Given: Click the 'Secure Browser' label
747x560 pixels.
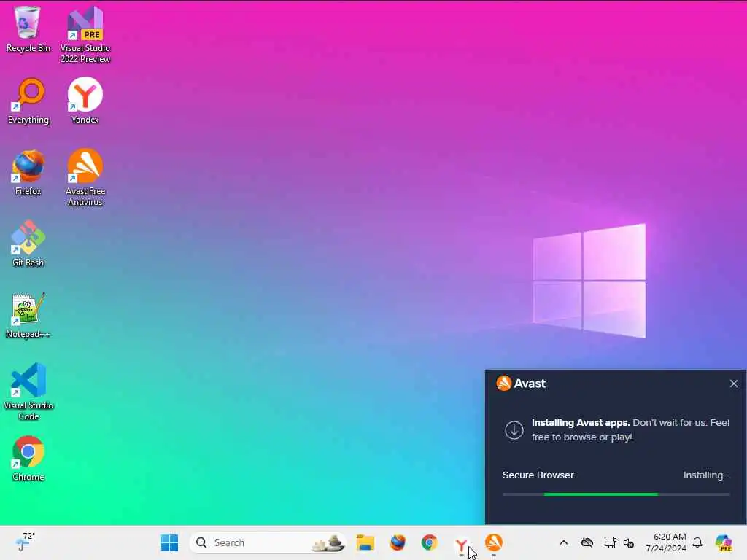Looking at the screenshot, I should coord(538,475).
